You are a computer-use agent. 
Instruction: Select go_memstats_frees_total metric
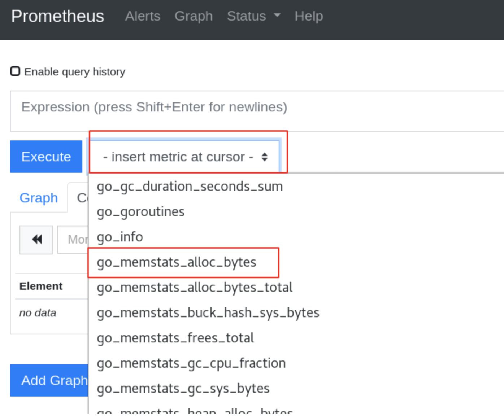click(175, 338)
